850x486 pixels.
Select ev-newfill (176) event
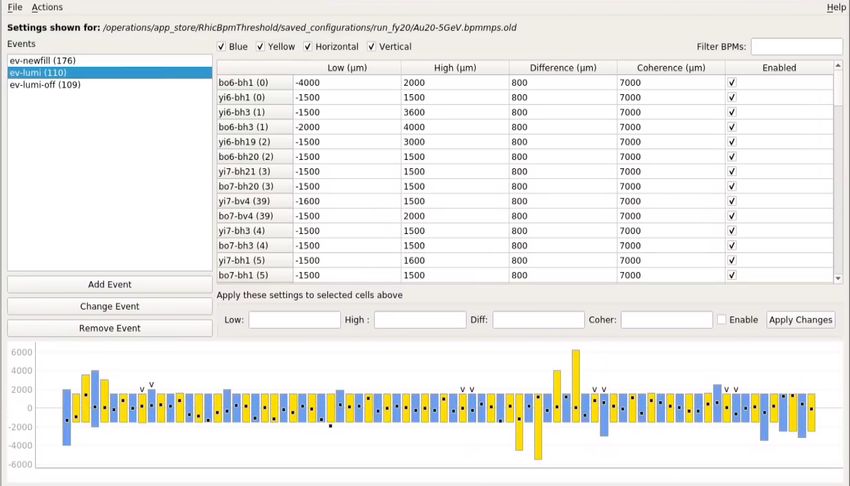click(x=110, y=61)
